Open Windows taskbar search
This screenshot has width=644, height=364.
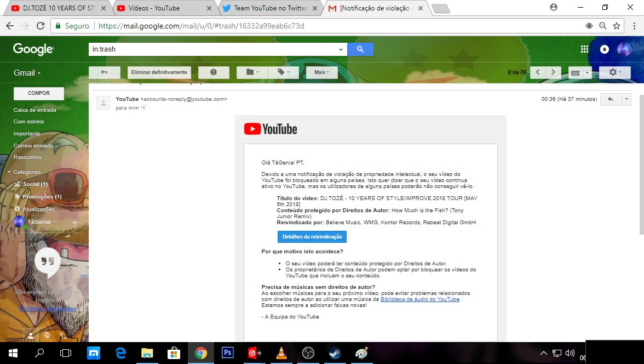click(x=39, y=353)
